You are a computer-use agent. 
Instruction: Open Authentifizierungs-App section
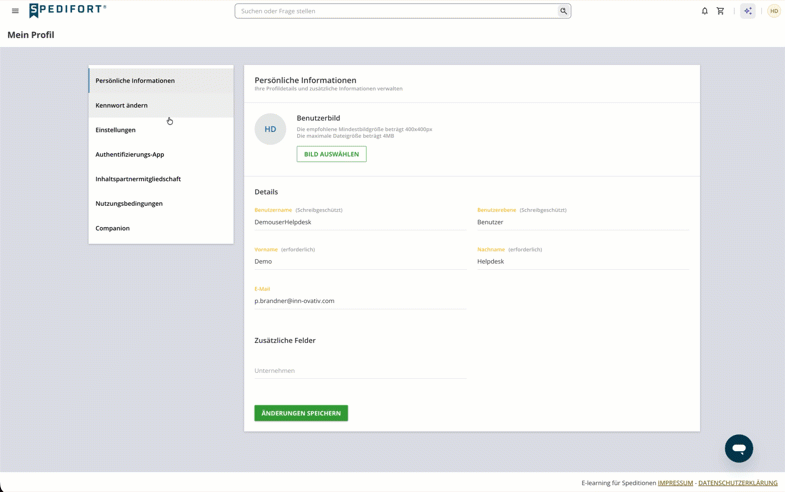(x=161, y=154)
